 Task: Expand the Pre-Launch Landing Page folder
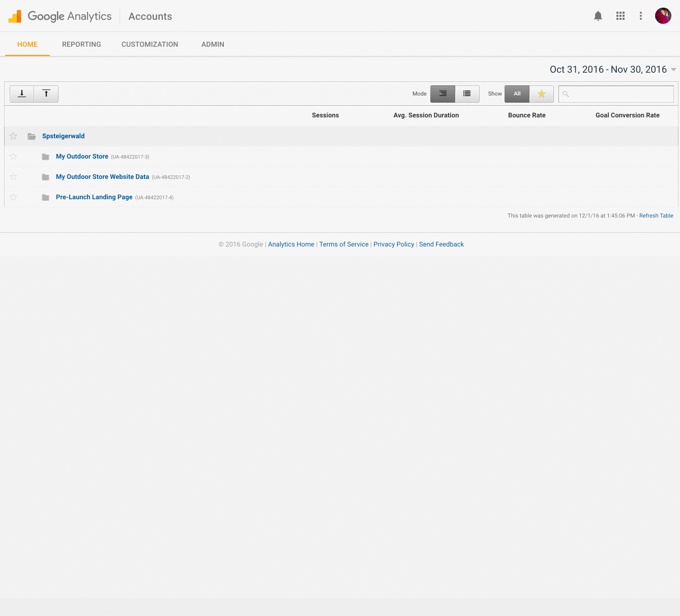45,197
